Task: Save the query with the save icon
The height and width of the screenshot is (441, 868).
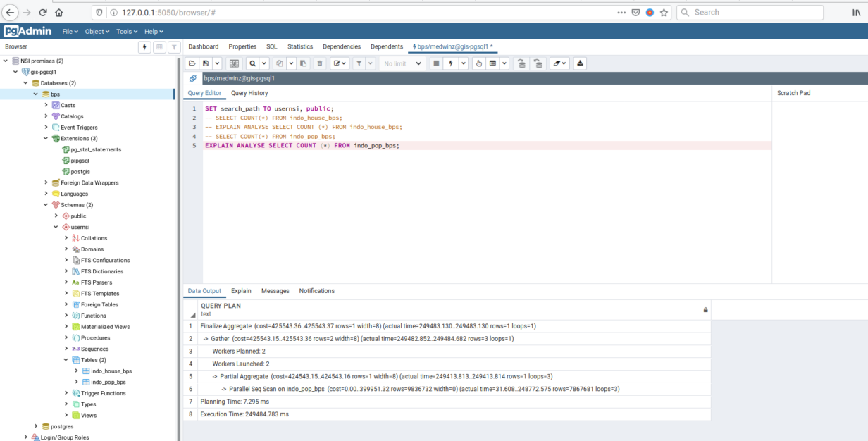Action: point(204,63)
